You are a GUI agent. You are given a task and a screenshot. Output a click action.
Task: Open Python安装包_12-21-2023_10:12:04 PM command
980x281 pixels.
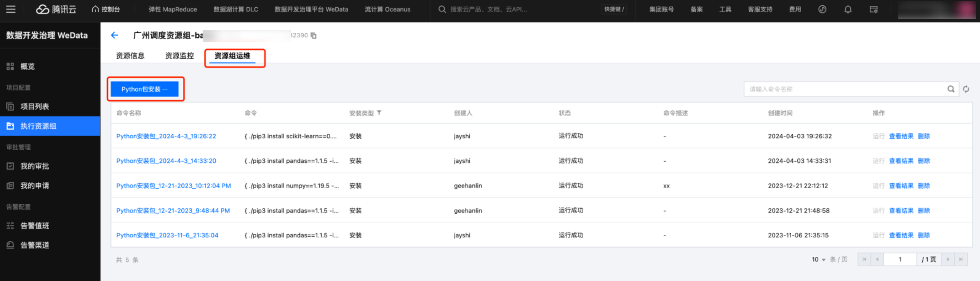coord(174,186)
